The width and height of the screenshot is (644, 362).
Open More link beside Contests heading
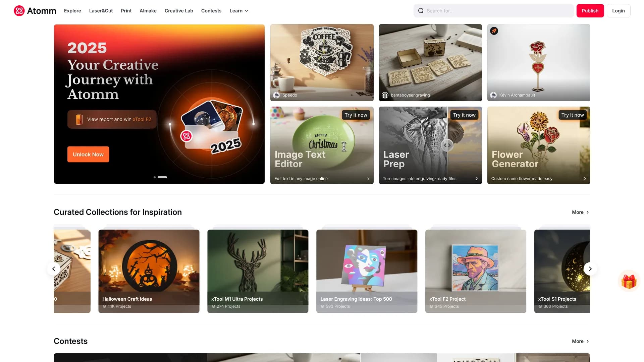click(581, 341)
